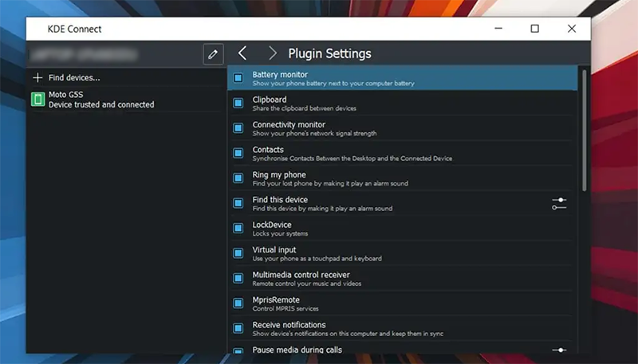Toggle the MprisRemote checkbox
The width and height of the screenshot is (638, 364).
pyautogui.click(x=238, y=303)
